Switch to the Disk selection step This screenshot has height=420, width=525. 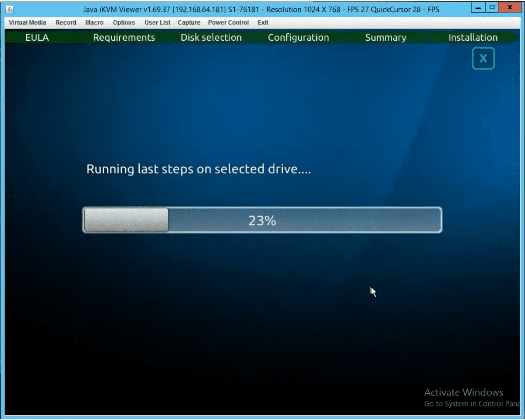[211, 38]
